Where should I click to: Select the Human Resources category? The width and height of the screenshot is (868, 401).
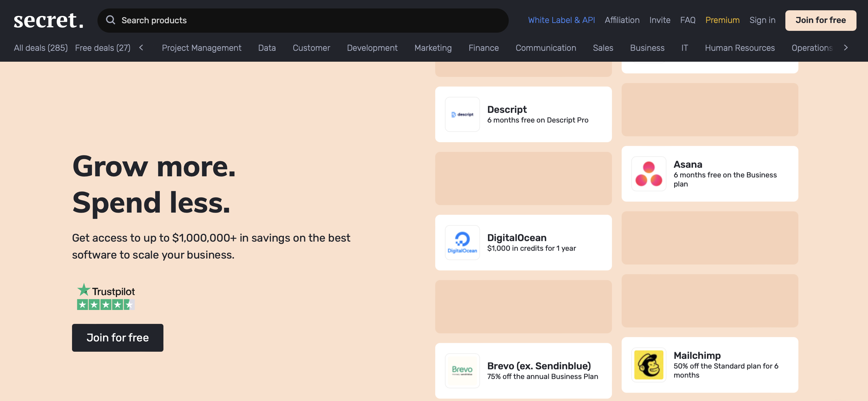click(739, 48)
